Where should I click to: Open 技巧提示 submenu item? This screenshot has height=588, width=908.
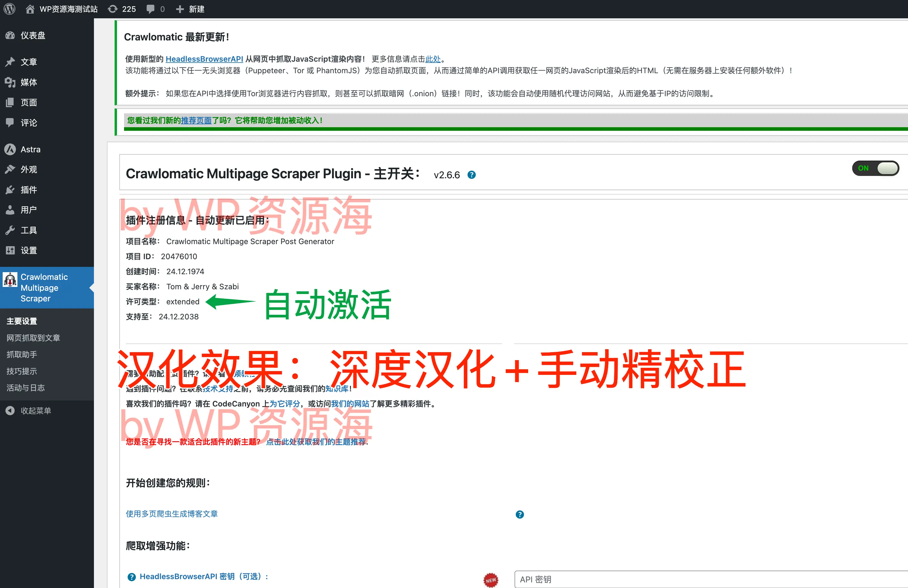22,371
